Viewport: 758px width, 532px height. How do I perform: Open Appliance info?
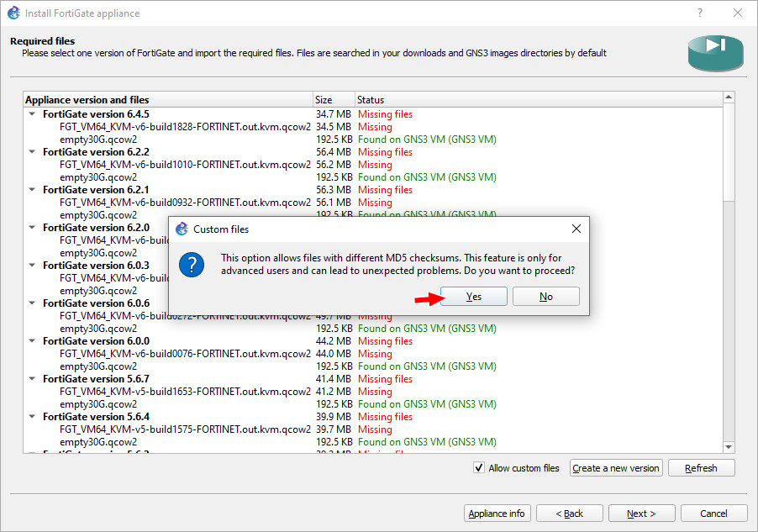494,513
